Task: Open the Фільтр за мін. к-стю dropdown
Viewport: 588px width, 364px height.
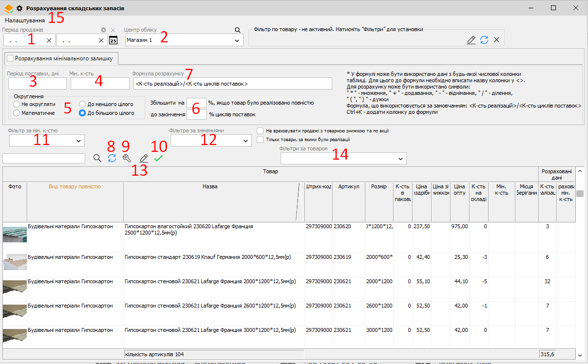Action: click(x=78, y=141)
